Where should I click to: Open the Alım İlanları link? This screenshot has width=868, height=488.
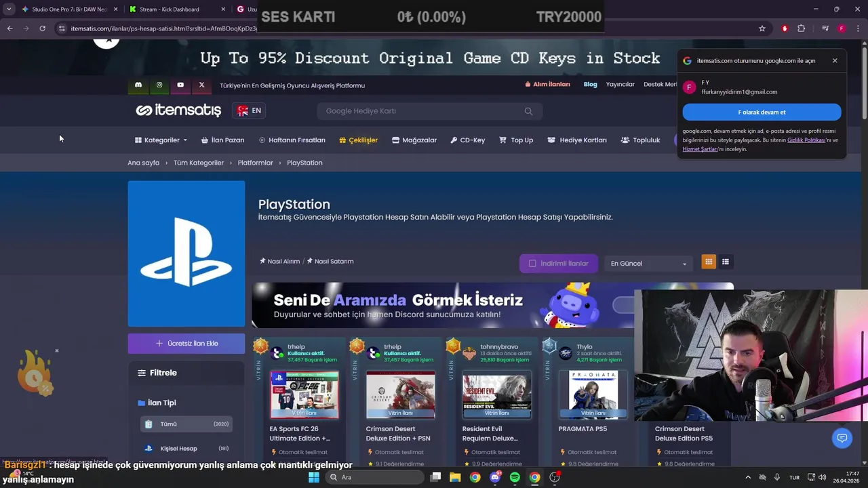[x=547, y=85]
